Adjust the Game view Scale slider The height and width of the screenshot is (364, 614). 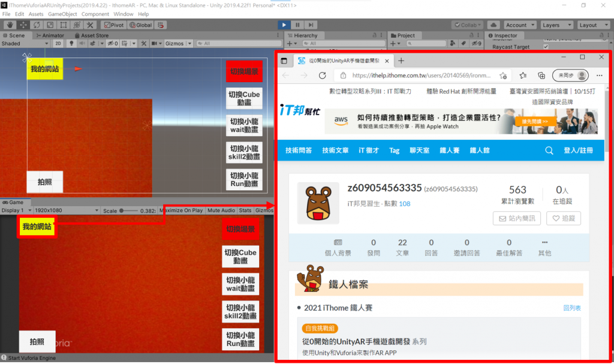127,210
